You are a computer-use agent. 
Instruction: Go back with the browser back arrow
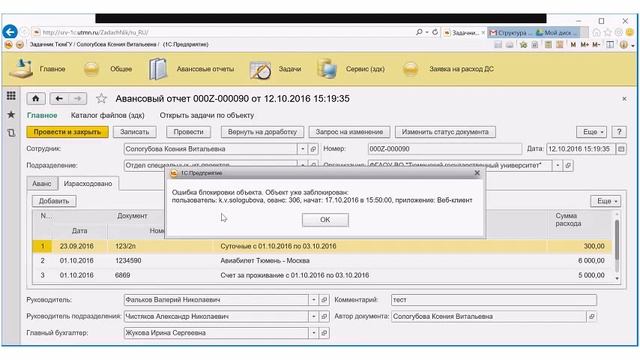[10, 32]
